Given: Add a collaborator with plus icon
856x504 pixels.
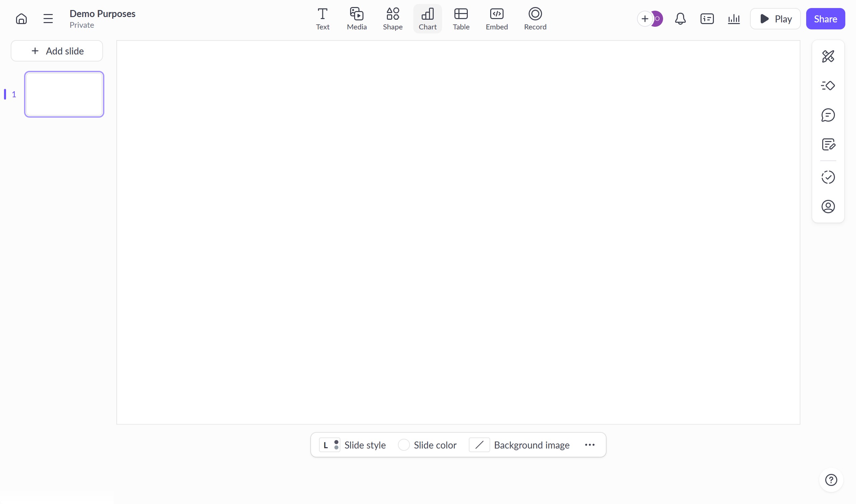Looking at the screenshot, I should (x=645, y=19).
